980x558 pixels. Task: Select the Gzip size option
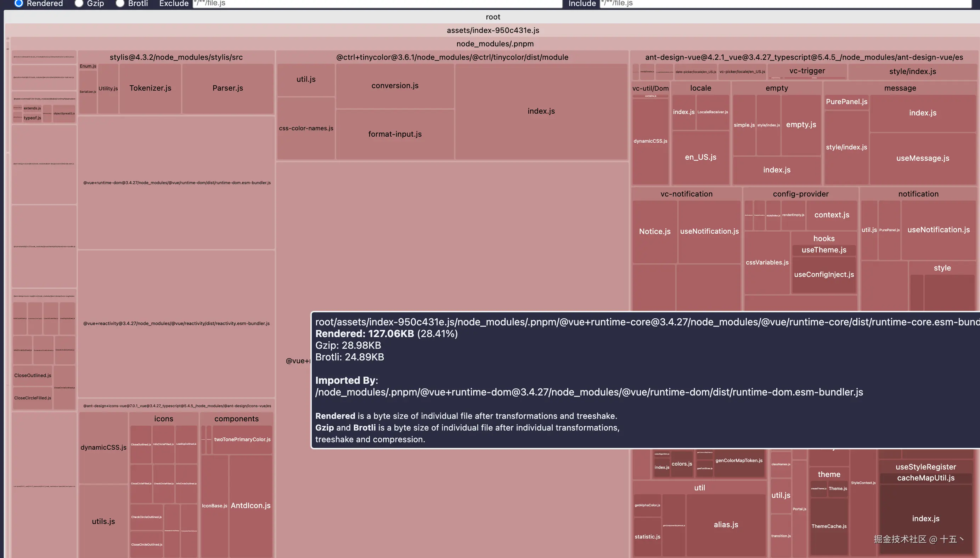click(x=79, y=3)
